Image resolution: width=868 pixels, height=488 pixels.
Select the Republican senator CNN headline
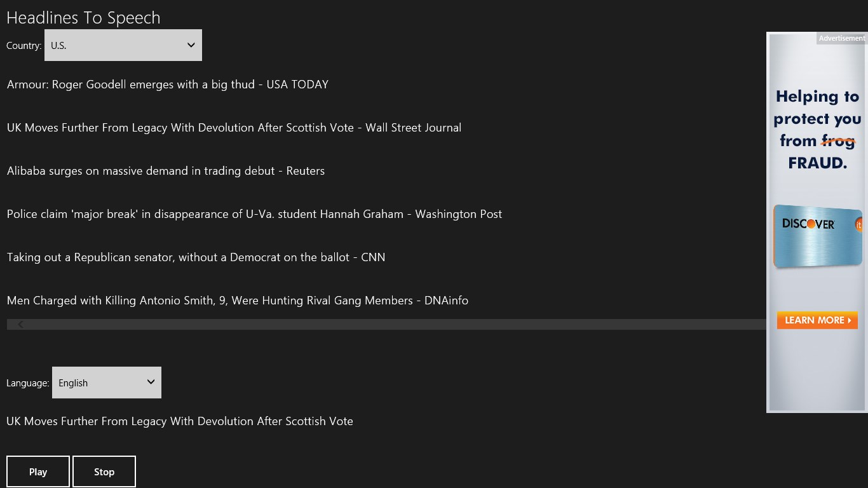click(x=196, y=257)
